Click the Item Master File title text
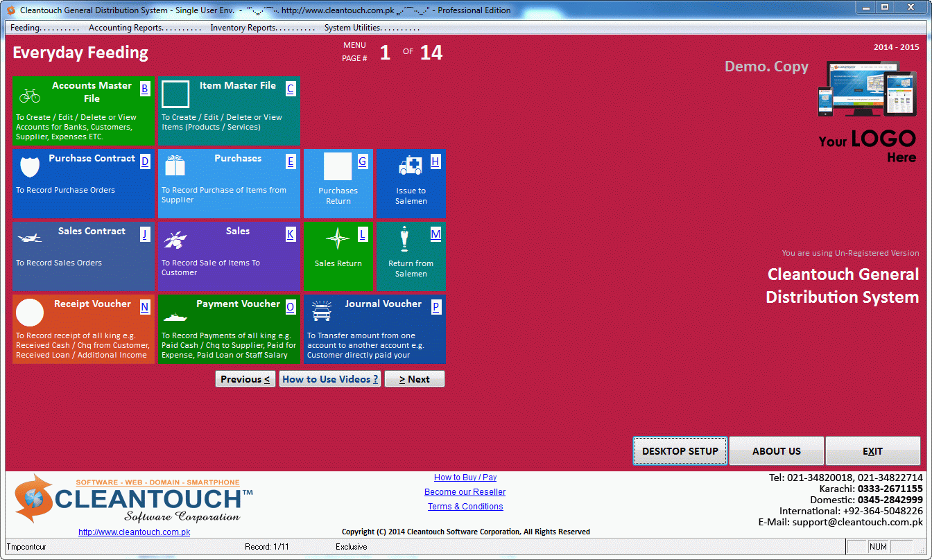Viewport: 932px width, 560px height. pos(238,86)
